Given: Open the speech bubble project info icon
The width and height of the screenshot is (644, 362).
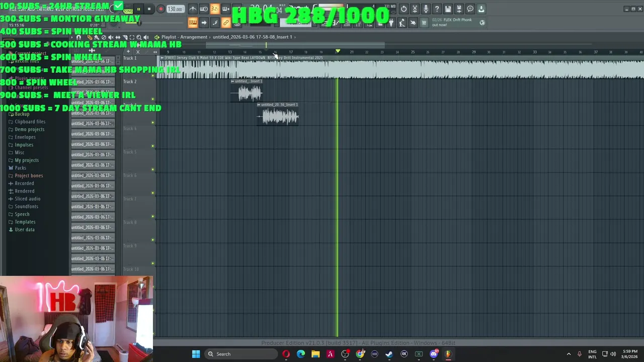Looking at the screenshot, I should pos(470,9).
